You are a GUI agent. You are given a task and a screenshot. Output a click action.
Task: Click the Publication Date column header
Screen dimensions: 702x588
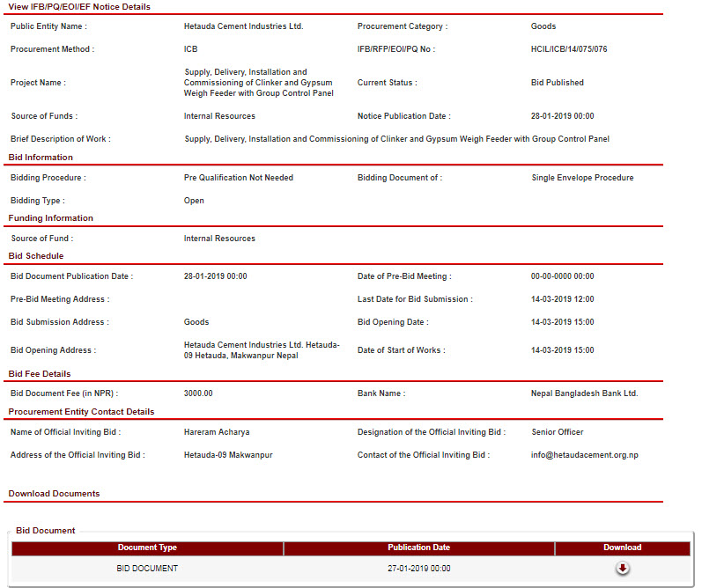pos(418,548)
